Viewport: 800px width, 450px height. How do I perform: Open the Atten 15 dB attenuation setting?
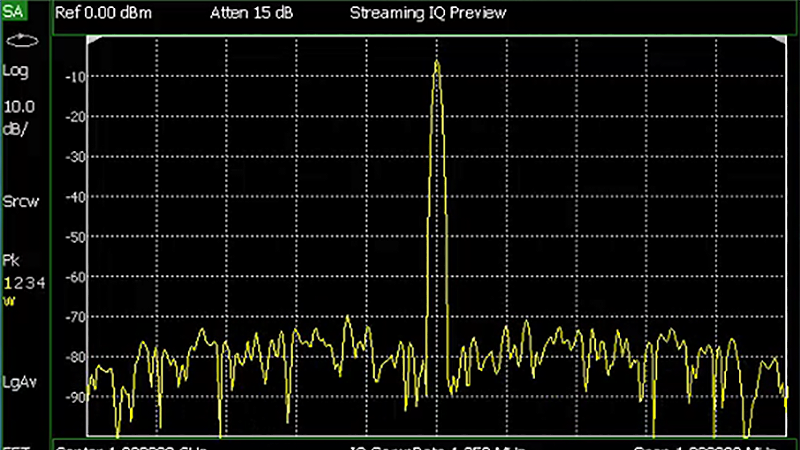pos(251,13)
